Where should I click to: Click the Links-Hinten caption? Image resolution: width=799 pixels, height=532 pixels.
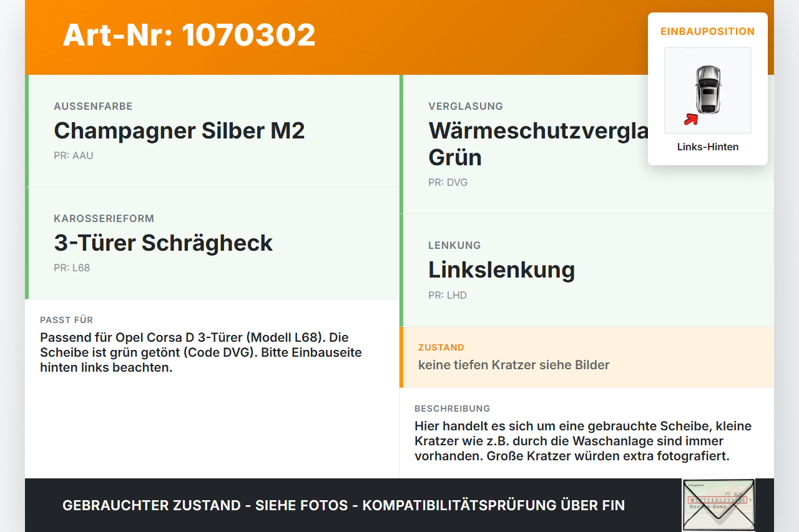click(708, 147)
